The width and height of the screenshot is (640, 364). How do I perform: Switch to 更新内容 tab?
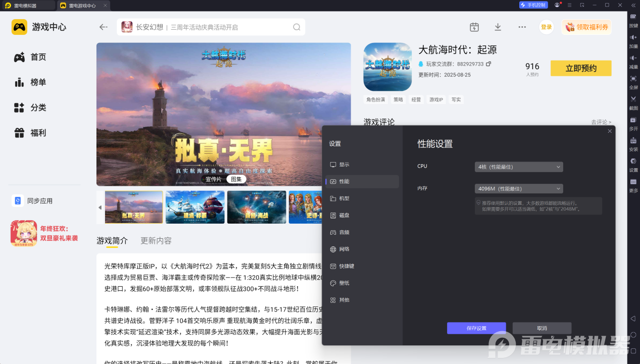(x=156, y=241)
